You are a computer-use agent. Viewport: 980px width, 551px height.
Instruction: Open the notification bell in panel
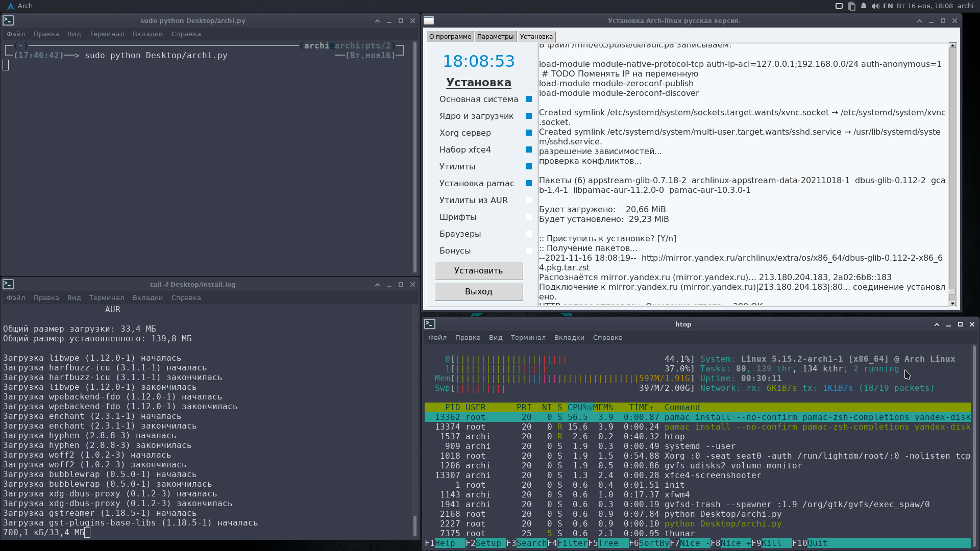coord(864,6)
